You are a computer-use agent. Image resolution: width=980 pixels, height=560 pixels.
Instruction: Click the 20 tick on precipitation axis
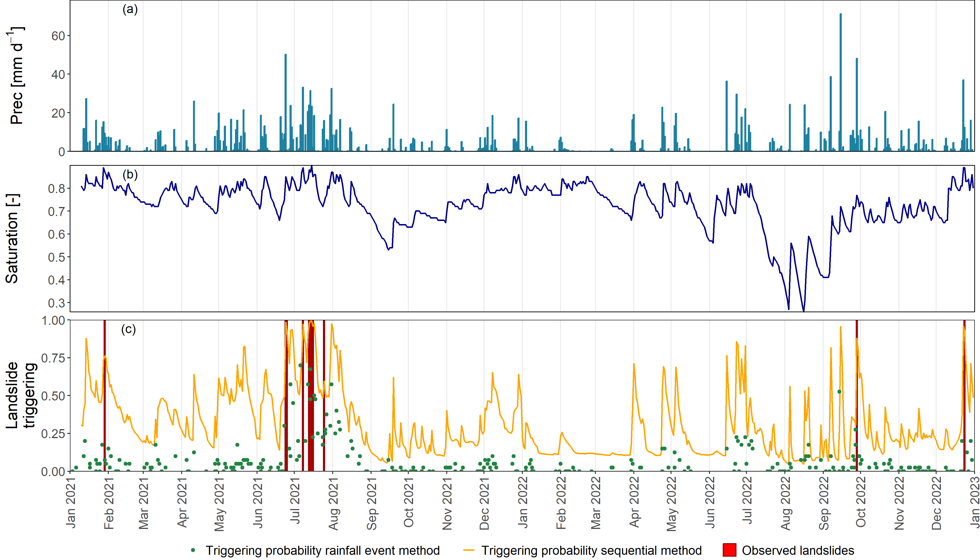[59, 113]
